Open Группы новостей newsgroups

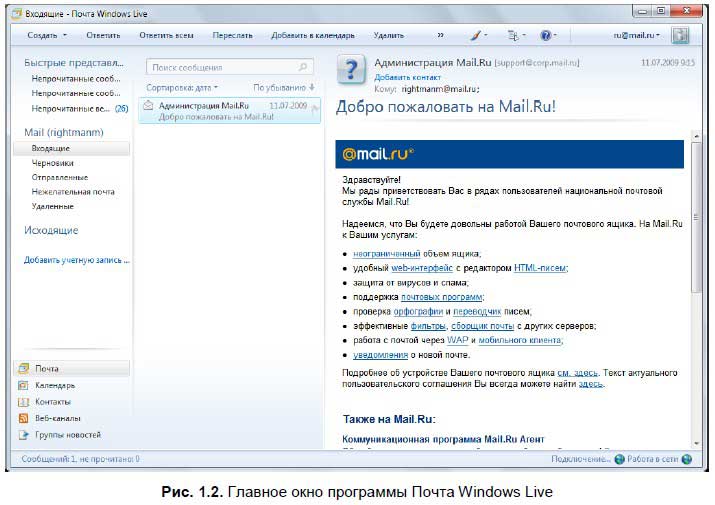click(x=66, y=435)
